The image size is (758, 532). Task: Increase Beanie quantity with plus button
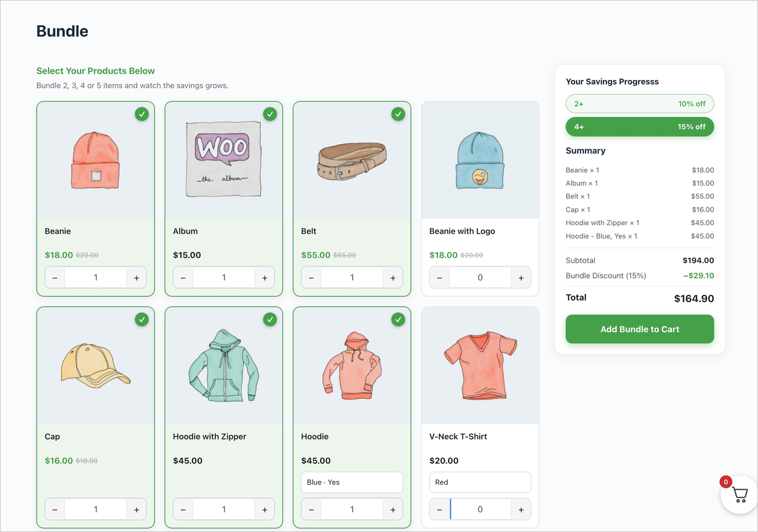[136, 278]
